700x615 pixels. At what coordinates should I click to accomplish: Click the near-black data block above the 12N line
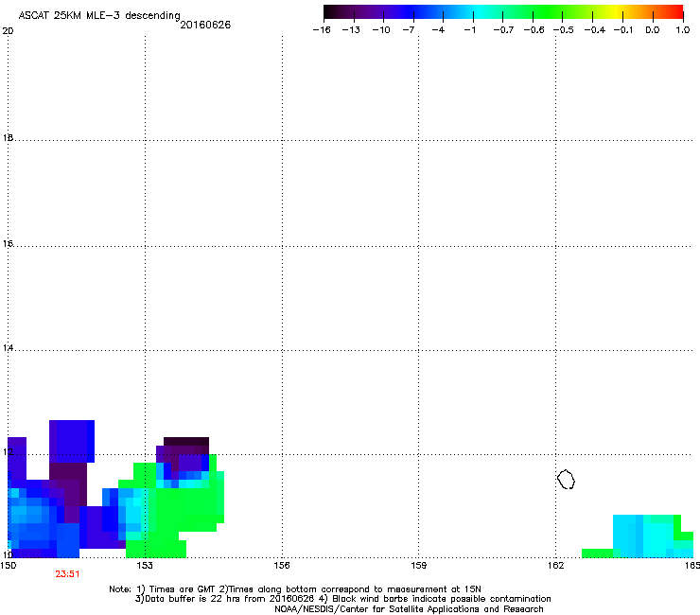pyautogui.click(x=186, y=441)
